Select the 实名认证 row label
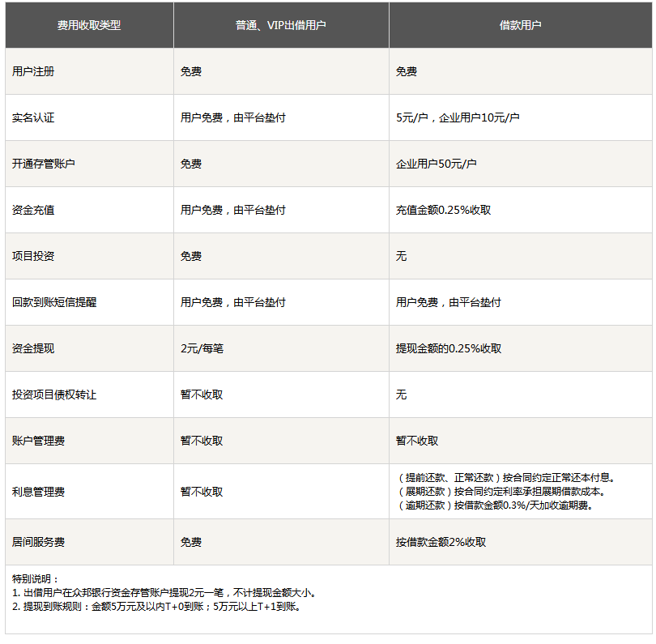This screenshot has height=644, width=656. point(33,117)
